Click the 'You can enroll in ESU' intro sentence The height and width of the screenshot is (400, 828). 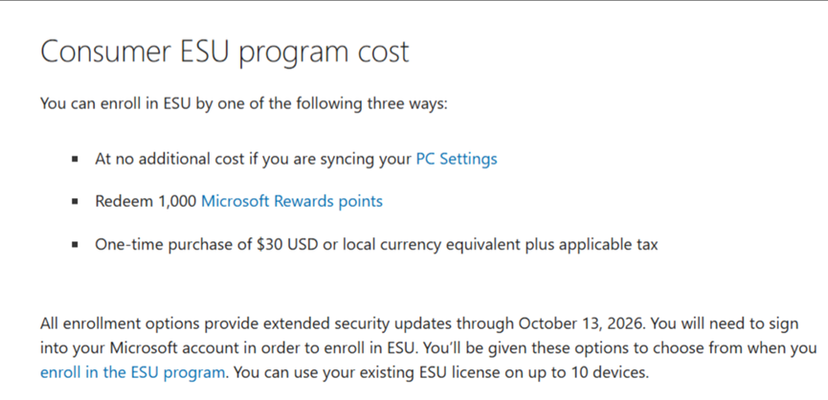[244, 103]
